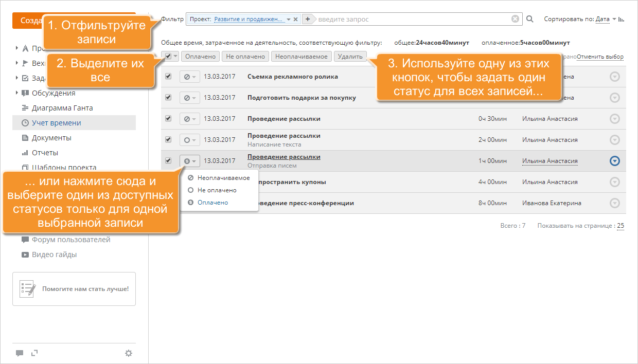Expand the Обсуждения tree arrow in sidebar
The image size is (638, 364).
pyautogui.click(x=17, y=93)
